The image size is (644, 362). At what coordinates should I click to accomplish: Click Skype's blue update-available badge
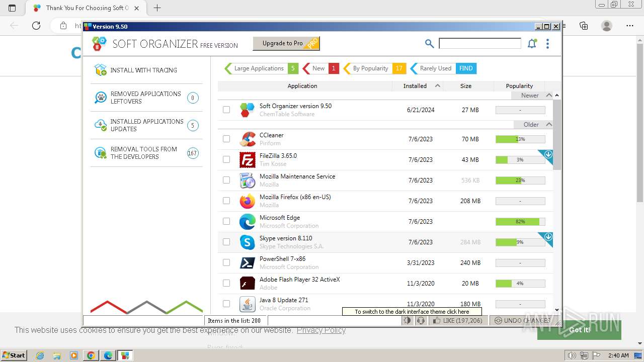547,237
